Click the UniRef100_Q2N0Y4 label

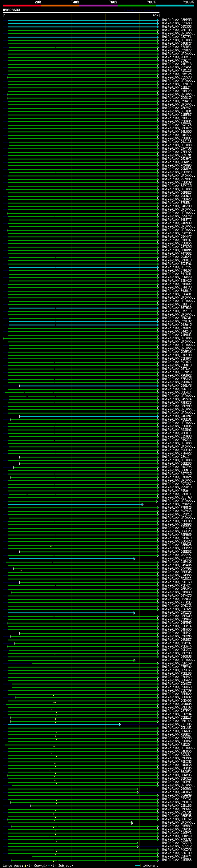pos(177,856)
